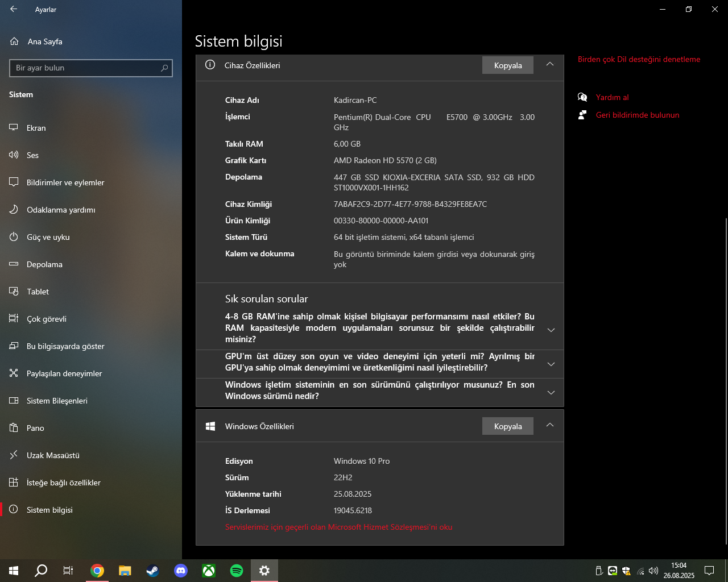
Task: Click the Güç ve uyku power icon
Action: pos(14,237)
